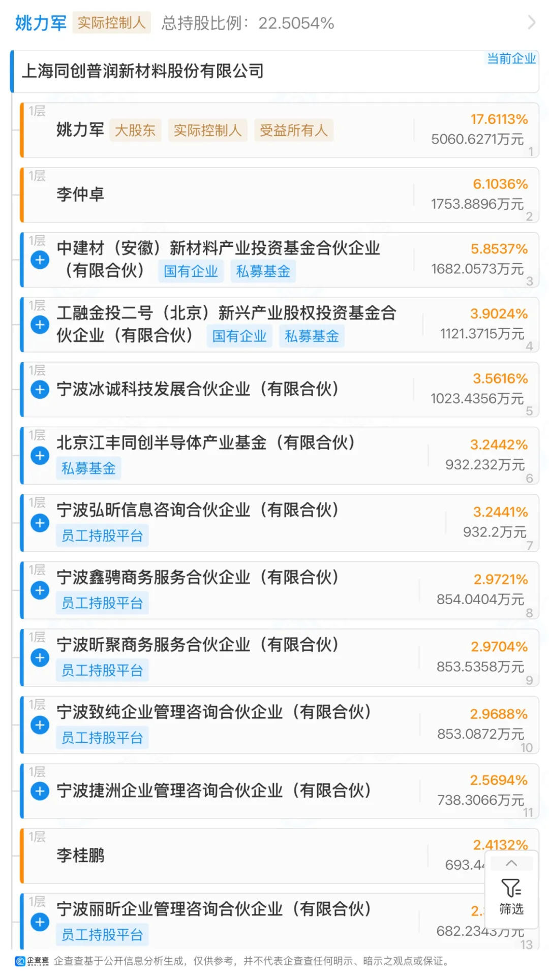
Task: Open the 筛选 filter funnel icon
Action: pyautogui.click(x=511, y=897)
